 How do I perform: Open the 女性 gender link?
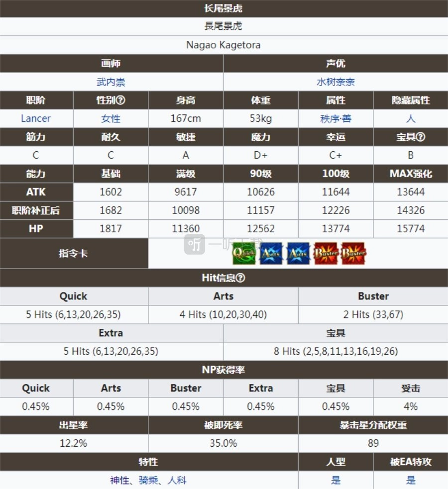111,119
